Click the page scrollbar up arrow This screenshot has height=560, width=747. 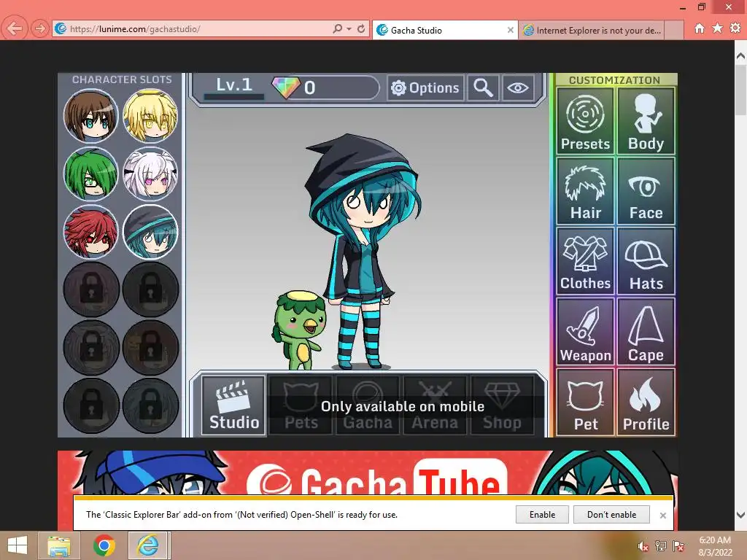[740, 56]
